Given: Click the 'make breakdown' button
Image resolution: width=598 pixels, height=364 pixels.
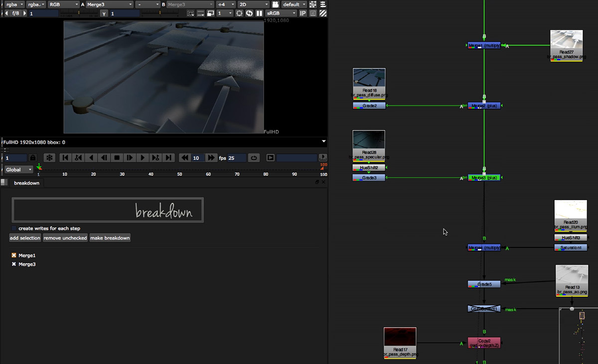Looking at the screenshot, I should (x=110, y=238).
